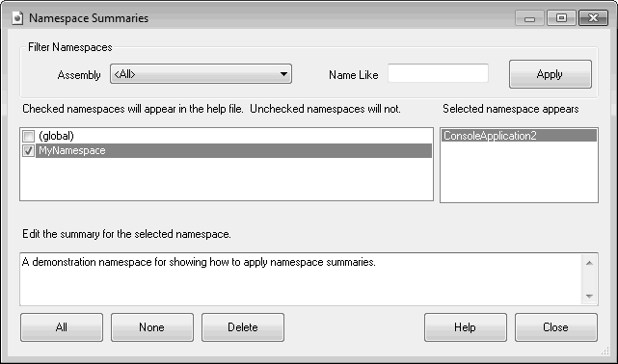Minimize the Namespace Summaries window
Screen dimensions: 618x364
click(529, 18)
